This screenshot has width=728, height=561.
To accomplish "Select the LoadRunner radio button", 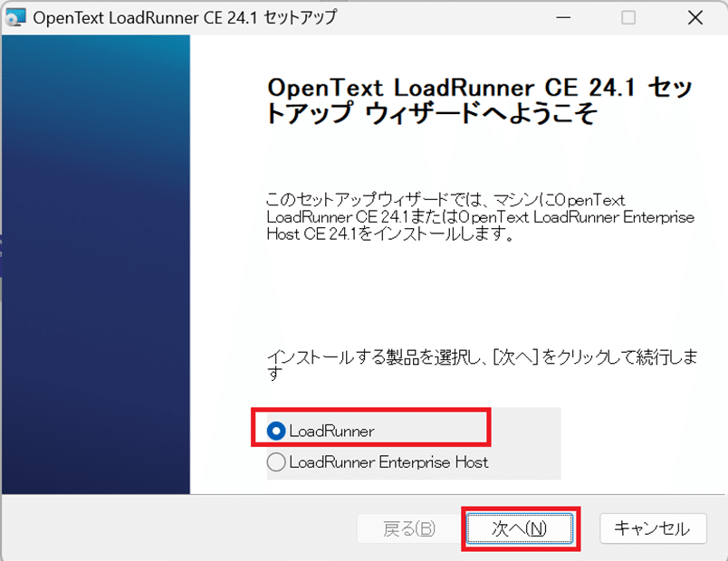I will 276,431.
